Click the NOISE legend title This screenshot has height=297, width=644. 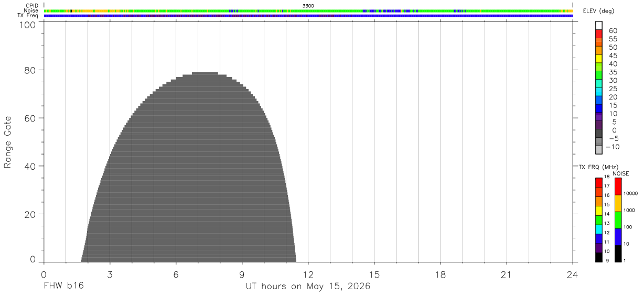[x=620, y=173]
